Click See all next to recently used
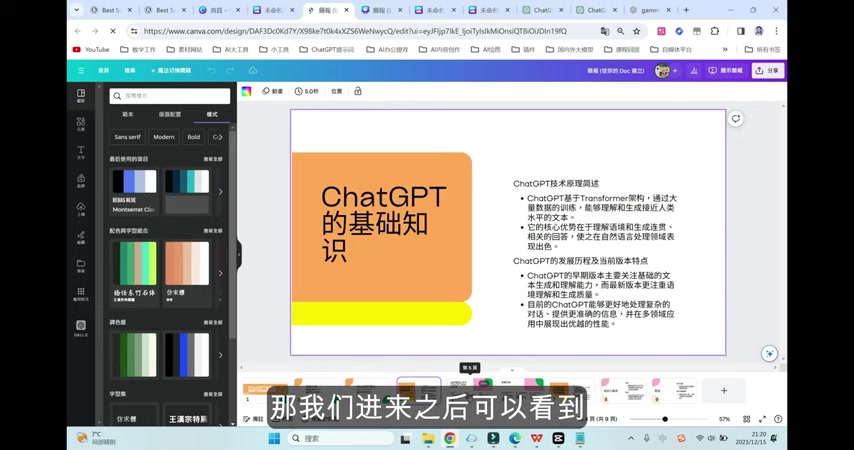 [x=213, y=159]
